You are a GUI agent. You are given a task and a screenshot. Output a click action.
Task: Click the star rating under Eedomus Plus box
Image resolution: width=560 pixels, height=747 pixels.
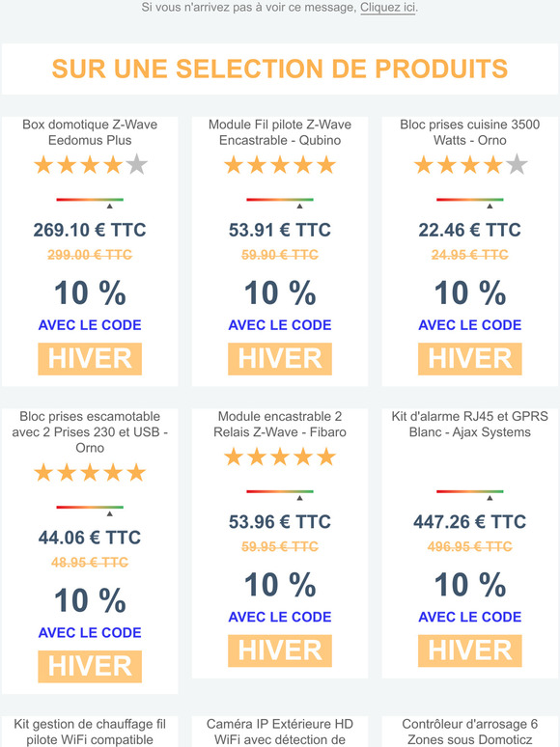pyautogui.click(x=90, y=165)
